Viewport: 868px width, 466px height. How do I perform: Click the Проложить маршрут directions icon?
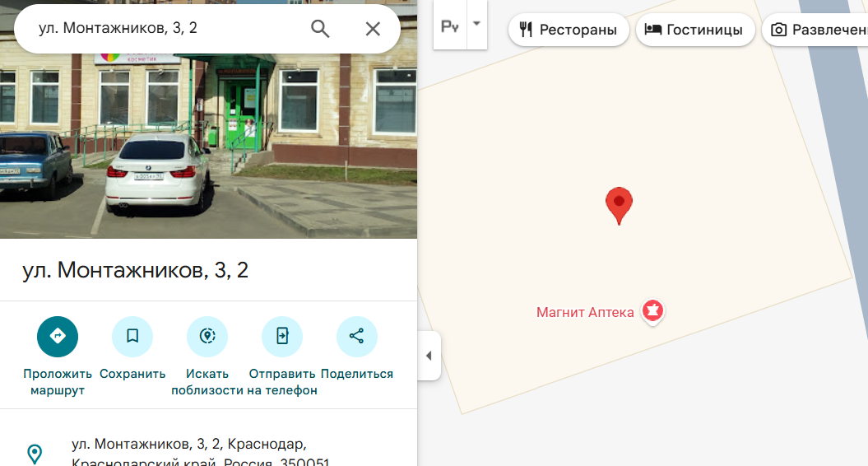[58, 336]
